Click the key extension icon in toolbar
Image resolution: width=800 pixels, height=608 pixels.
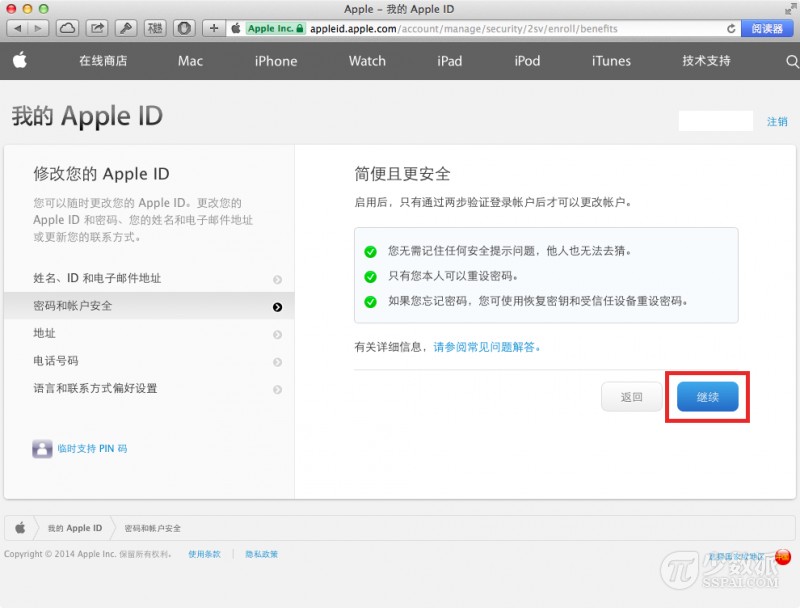tap(126, 29)
